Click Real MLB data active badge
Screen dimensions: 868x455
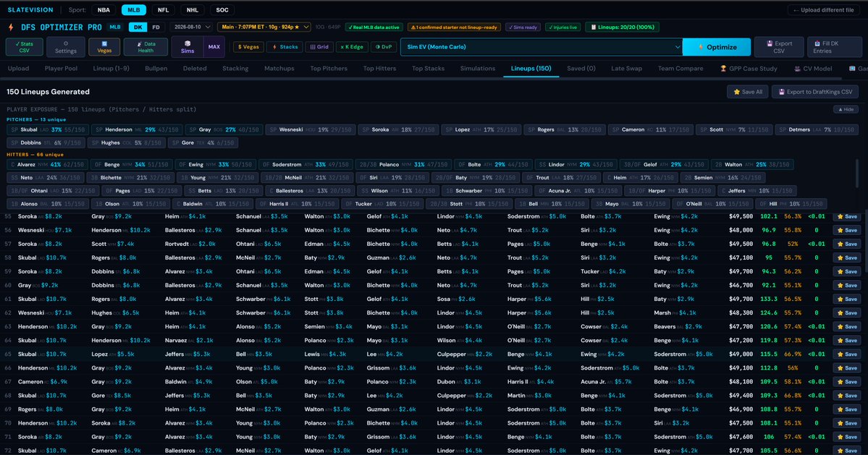point(374,27)
